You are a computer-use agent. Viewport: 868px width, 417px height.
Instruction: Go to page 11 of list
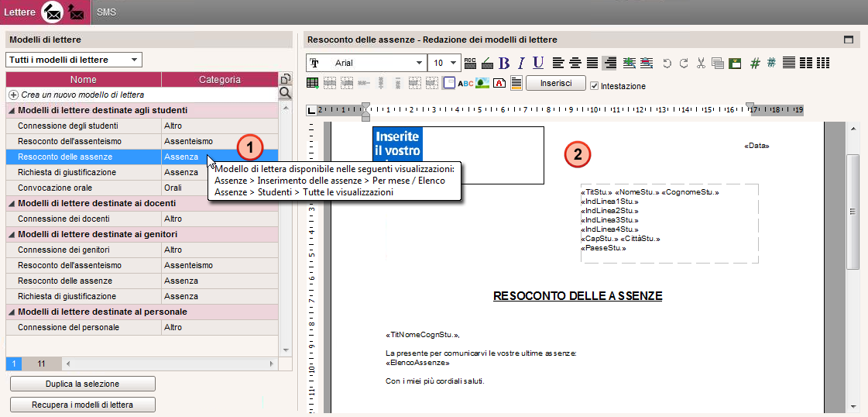(41, 364)
